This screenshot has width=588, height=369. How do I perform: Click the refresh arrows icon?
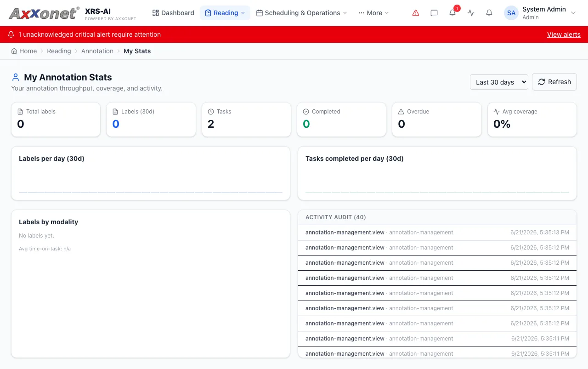click(x=542, y=82)
